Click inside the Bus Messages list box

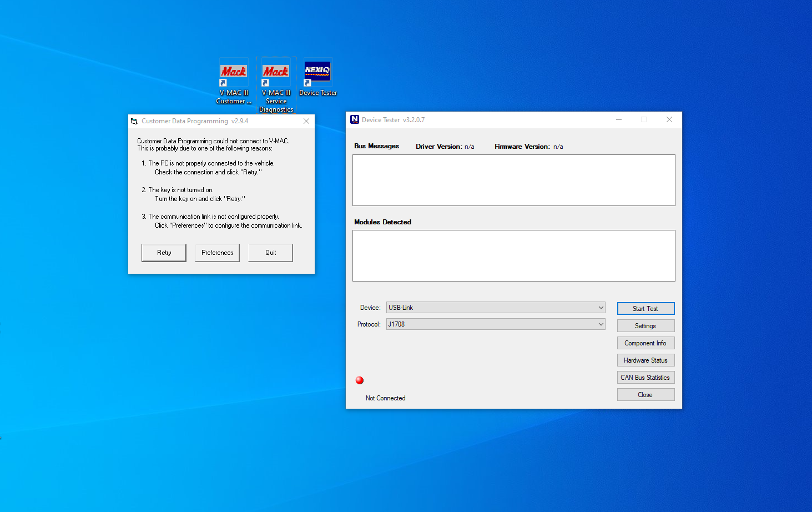(x=513, y=180)
